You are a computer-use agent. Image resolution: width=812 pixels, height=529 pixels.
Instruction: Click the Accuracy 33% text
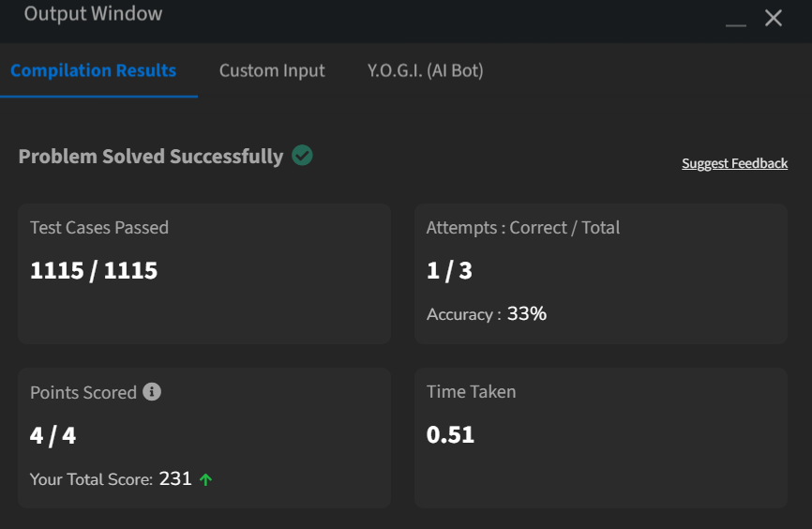pos(487,314)
